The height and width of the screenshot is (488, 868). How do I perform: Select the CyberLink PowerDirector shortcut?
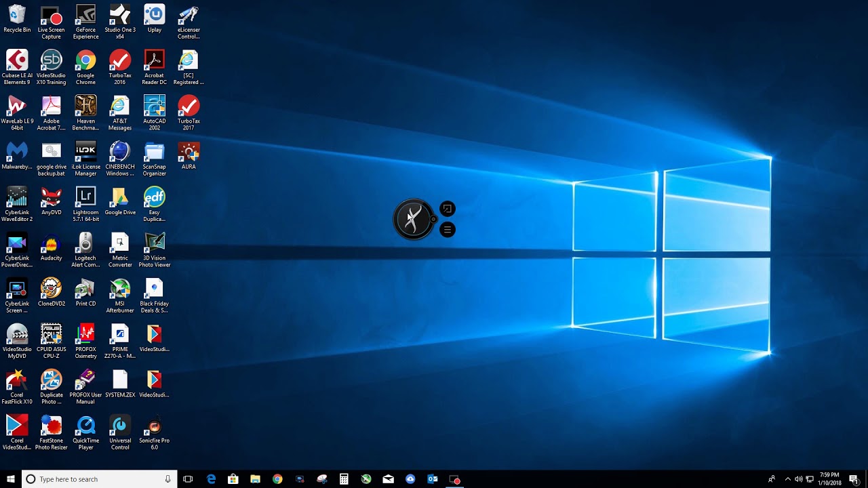point(17,250)
